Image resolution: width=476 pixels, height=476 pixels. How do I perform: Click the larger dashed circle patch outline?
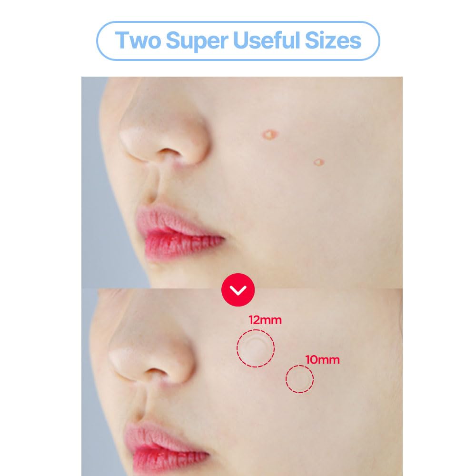tap(256, 348)
